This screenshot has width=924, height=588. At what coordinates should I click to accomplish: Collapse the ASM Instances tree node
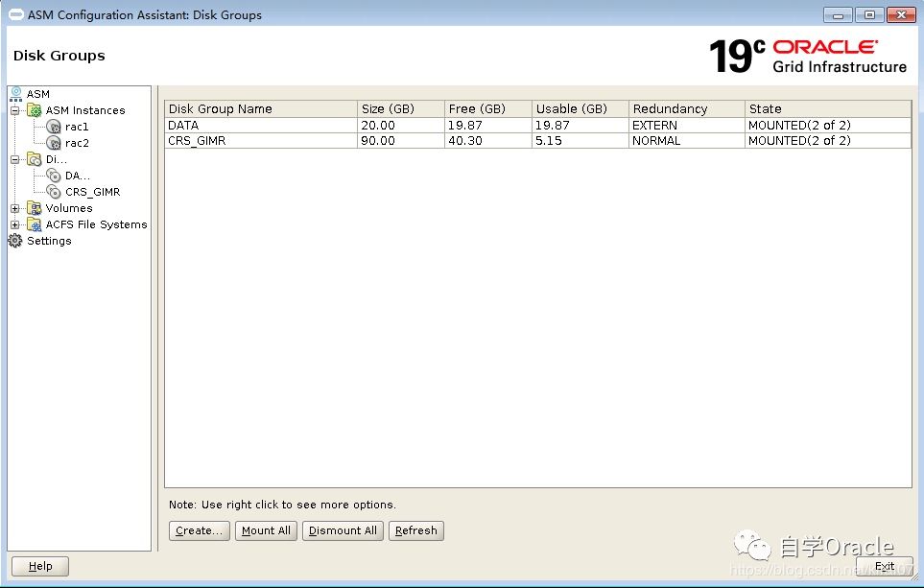[14, 110]
